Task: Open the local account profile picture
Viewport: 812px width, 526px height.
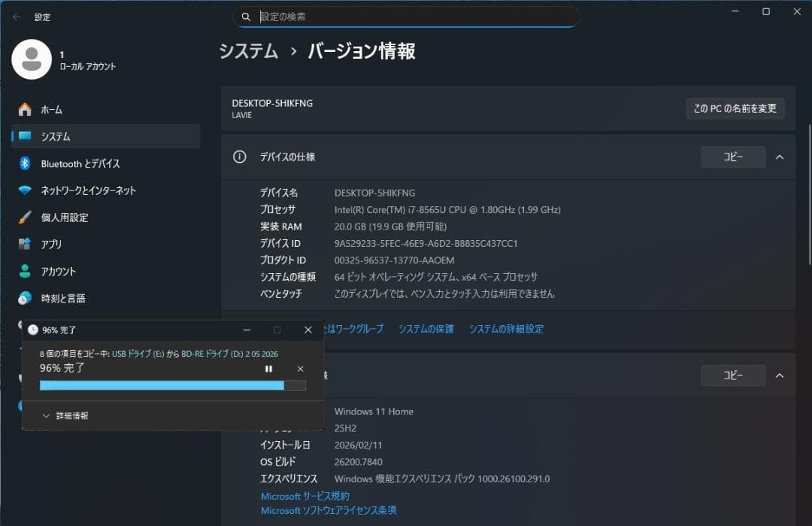Action: (x=32, y=59)
